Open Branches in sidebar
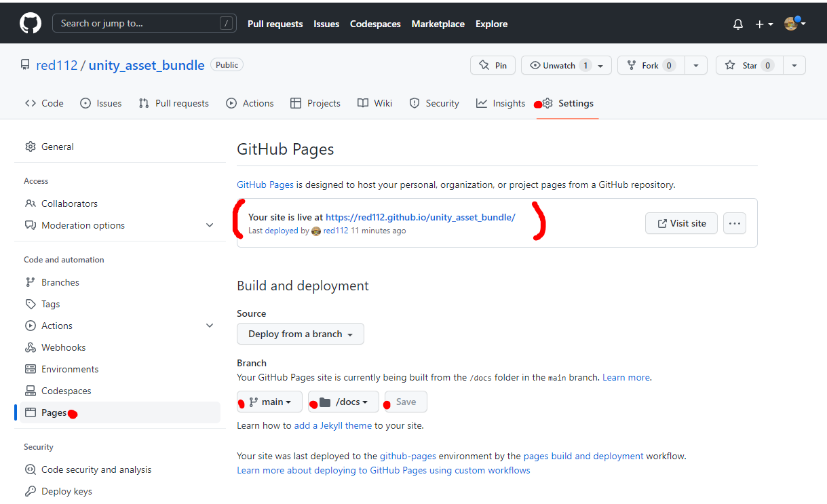Viewport: 827px width, 504px height. (120, 282)
